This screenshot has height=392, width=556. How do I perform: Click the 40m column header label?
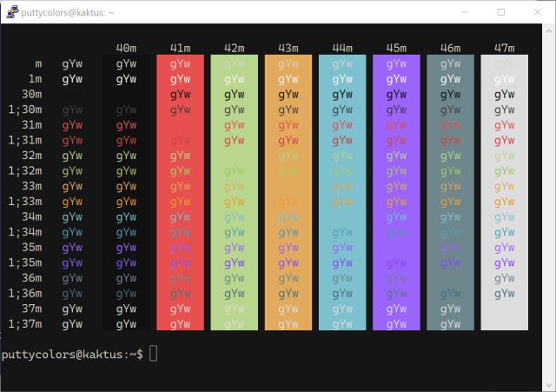pos(126,48)
